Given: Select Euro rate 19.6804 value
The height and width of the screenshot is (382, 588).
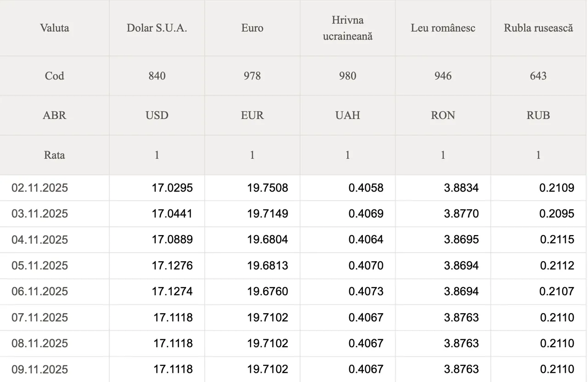Looking at the screenshot, I should [268, 240].
